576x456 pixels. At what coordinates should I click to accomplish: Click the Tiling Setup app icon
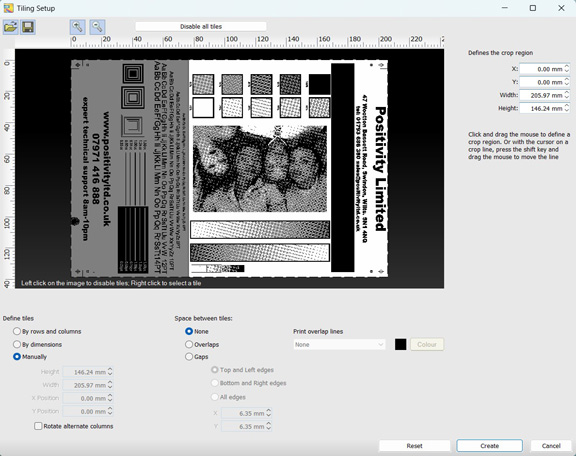[x=8, y=8]
